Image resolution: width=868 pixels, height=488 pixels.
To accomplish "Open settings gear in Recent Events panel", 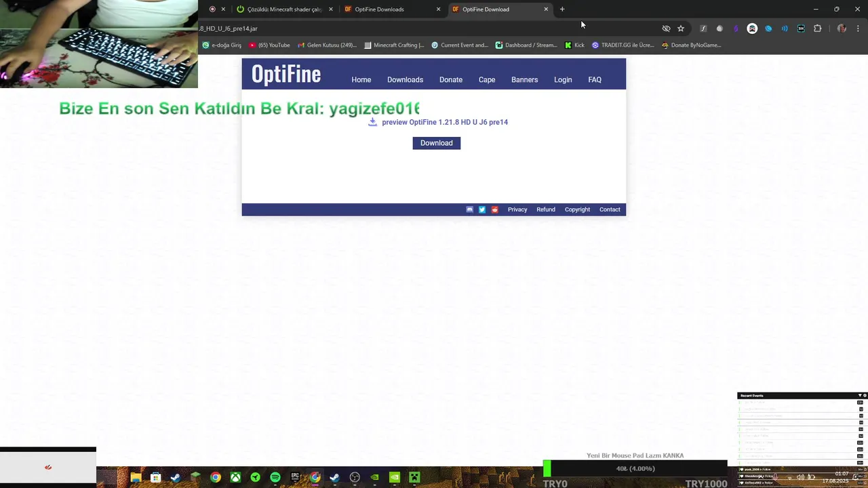I will pyautogui.click(x=865, y=395).
